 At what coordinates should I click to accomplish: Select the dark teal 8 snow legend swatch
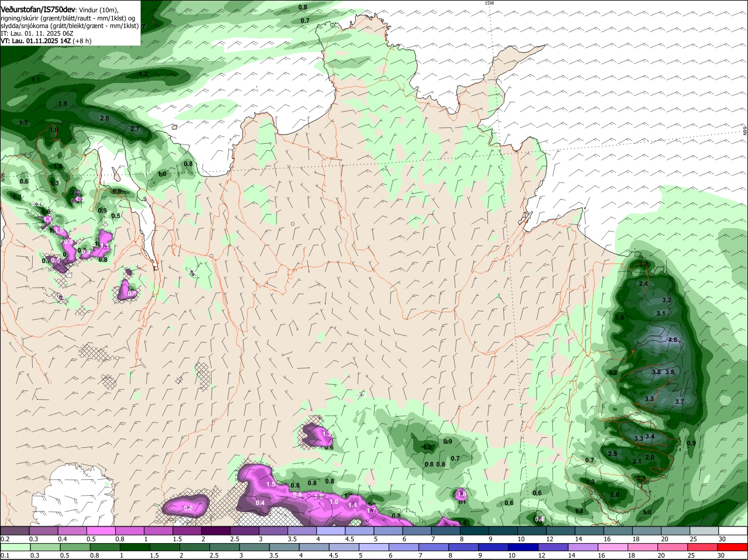[475, 531]
